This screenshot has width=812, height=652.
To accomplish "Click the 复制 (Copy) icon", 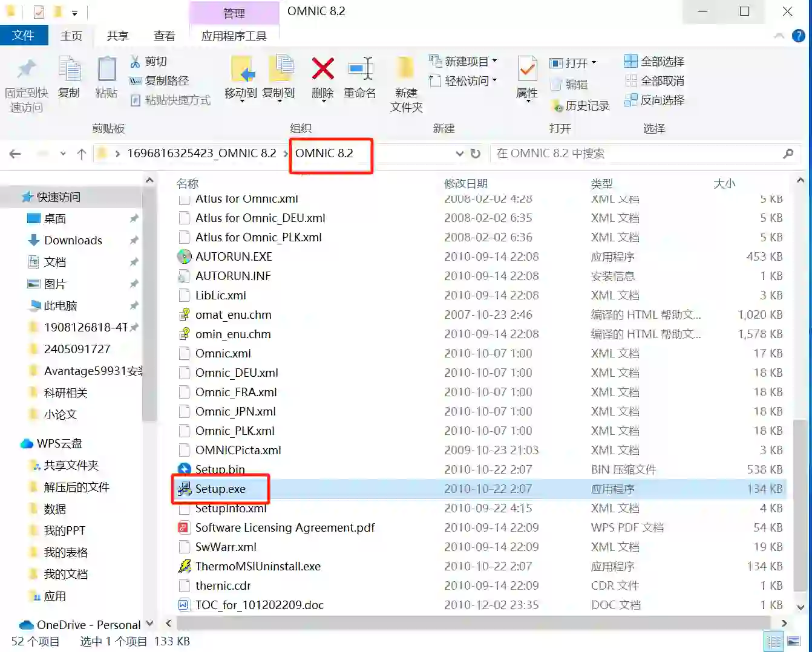I will click(x=69, y=79).
